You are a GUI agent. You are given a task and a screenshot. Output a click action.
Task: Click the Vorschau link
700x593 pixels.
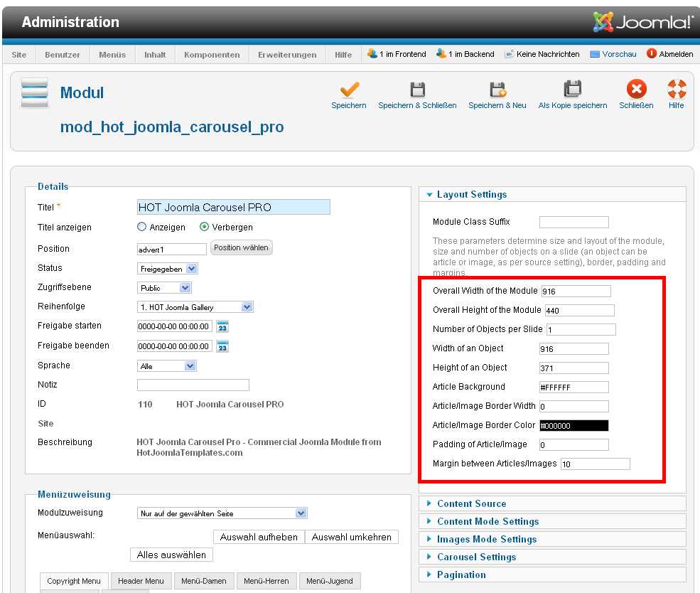[619, 54]
